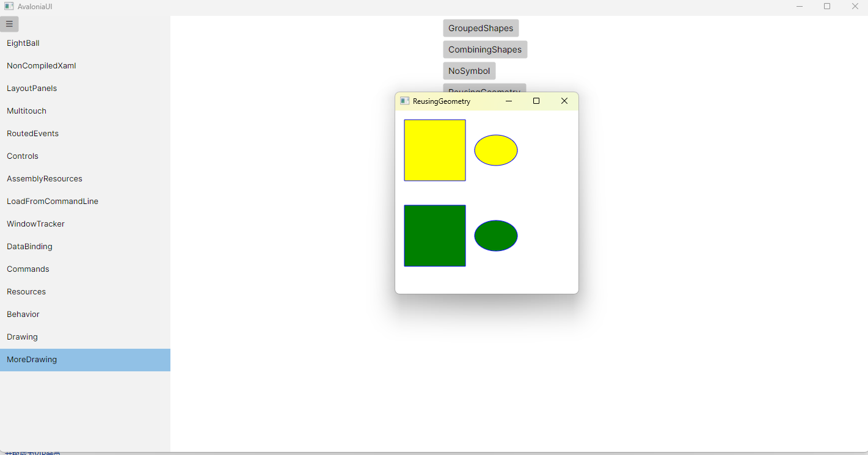868x455 pixels.
Task: Close the main AvaloniaUI window
Action: coord(855,6)
